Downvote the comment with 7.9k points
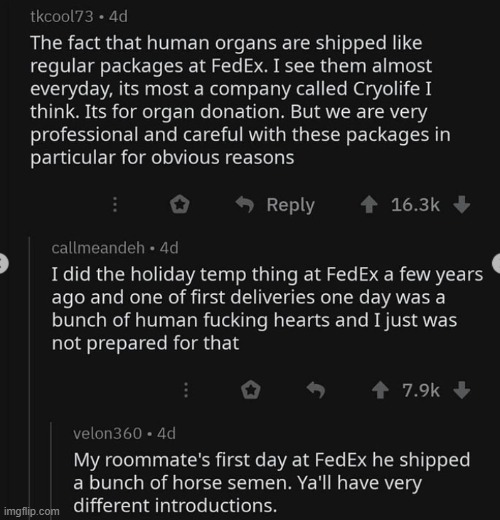This screenshot has height=520, width=500. [x=462, y=390]
